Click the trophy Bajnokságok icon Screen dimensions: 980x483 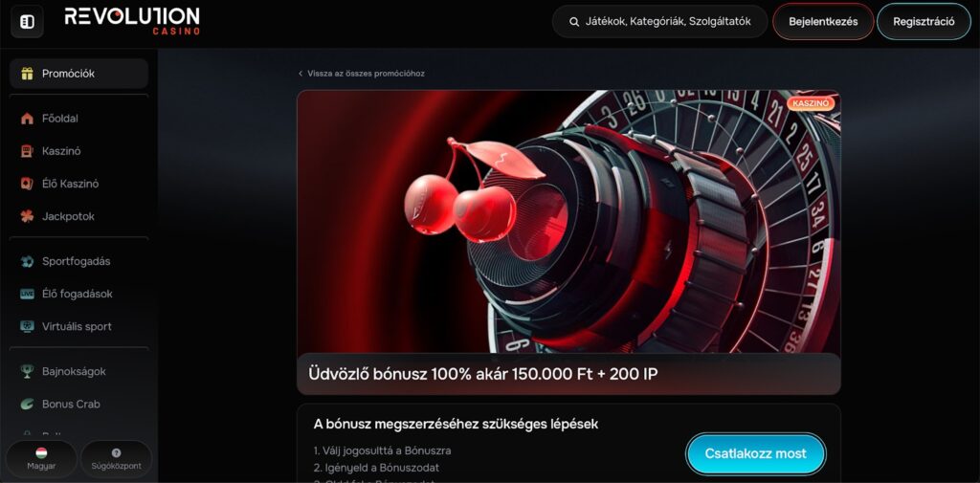[x=27, y=371]
